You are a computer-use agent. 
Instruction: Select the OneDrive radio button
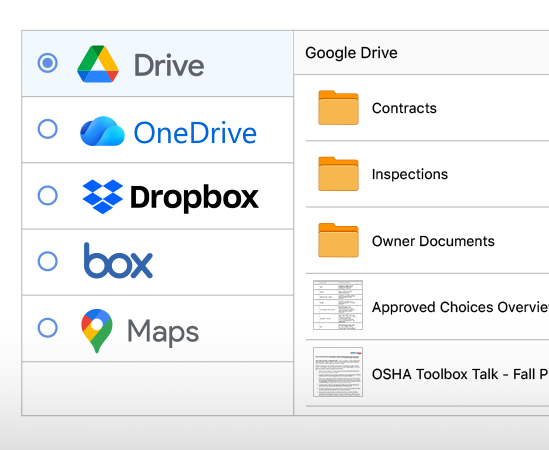point(48,129)
